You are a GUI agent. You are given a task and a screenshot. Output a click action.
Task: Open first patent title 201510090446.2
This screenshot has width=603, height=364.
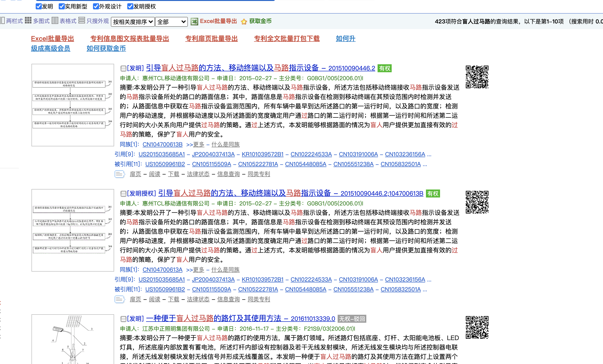coord(260,68)
